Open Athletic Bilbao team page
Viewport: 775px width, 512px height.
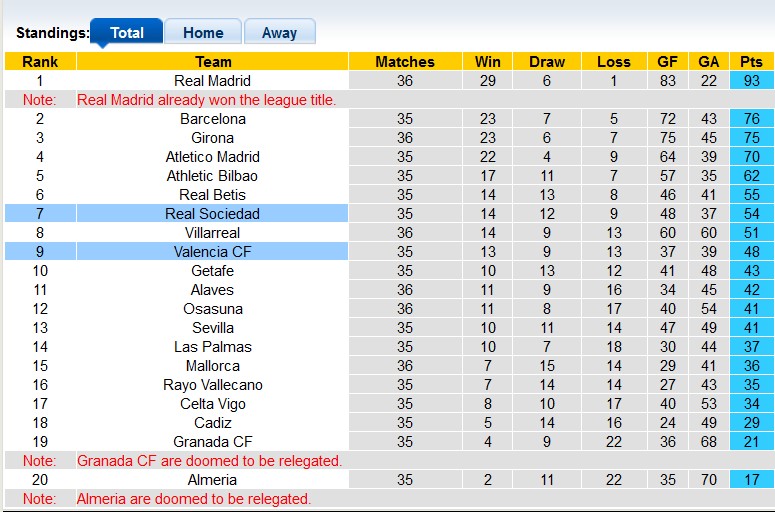(x=212, y=176)
